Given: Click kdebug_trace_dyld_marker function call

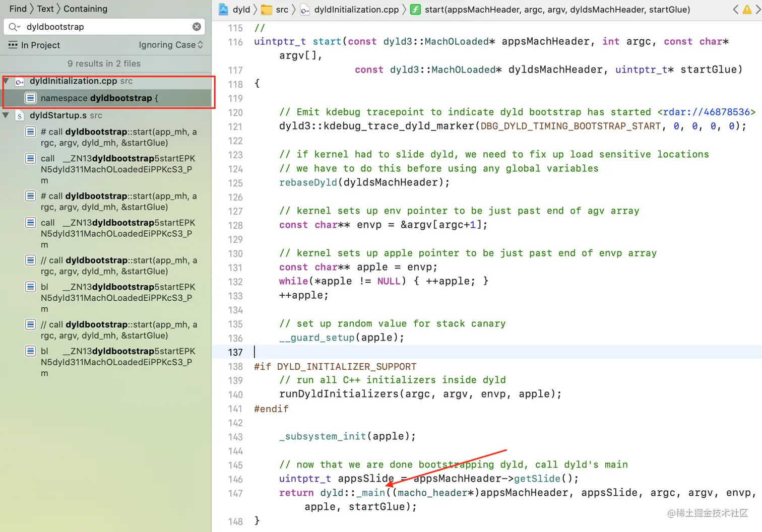Looking at the screenshot, I should click(399, 126).
